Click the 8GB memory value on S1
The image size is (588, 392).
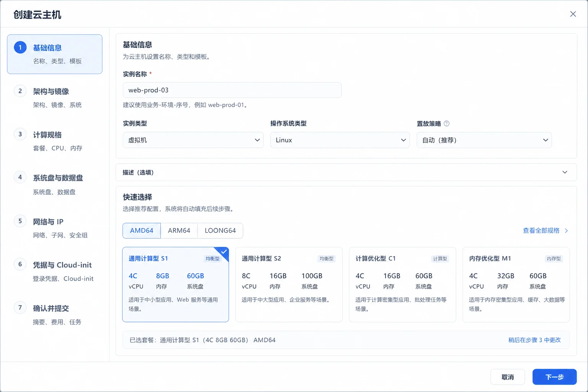(163, 276)
